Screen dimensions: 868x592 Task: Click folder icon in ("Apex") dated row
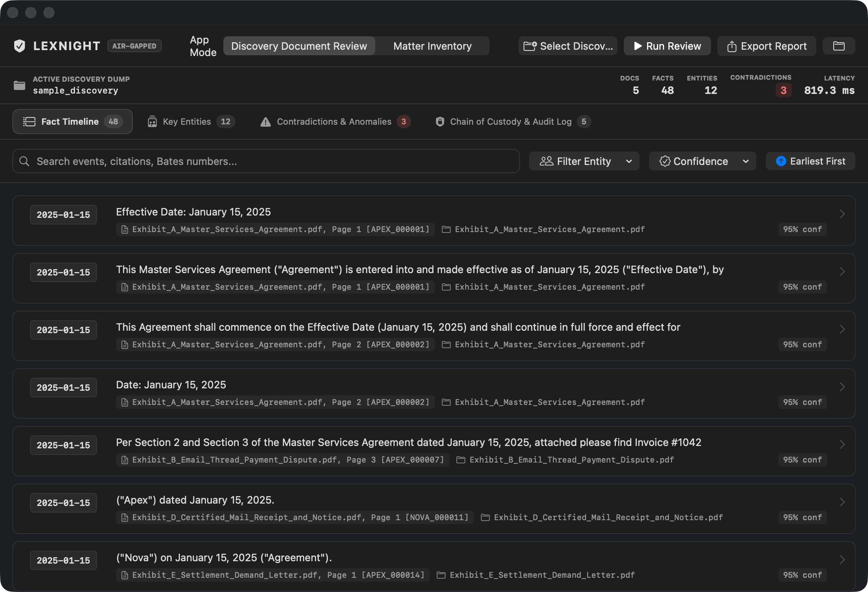coord(485,517)
